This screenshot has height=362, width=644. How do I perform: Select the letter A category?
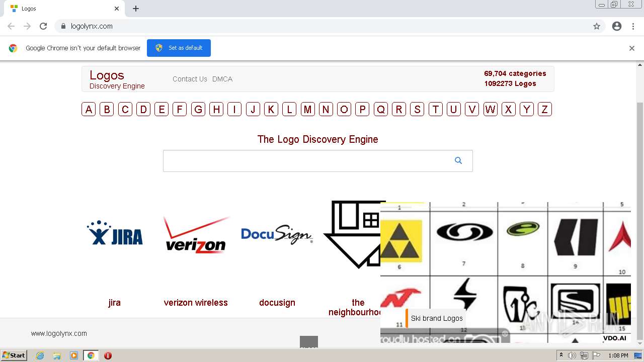(89, 109)
